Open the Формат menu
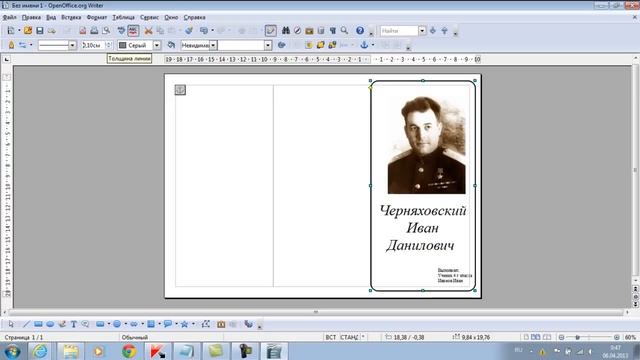This screenshot has height=360, width=640. (97, 17)
